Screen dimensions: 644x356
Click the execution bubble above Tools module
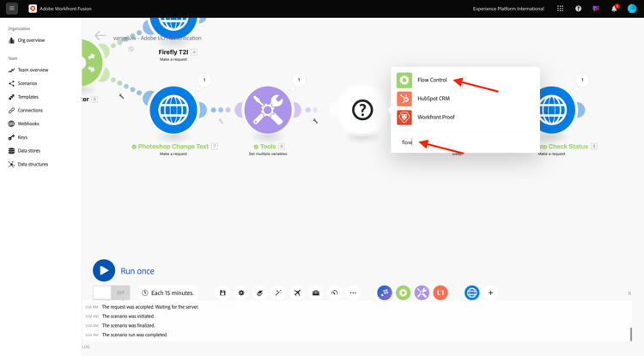click(x=299, y=80)
